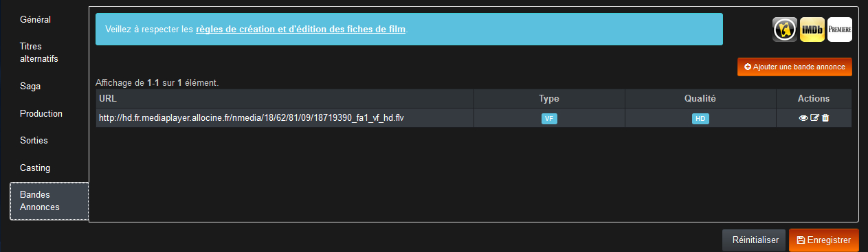This screenshot has width=868, height=252.
Task: Open the IMDb logo icon
Action: point(812,30)
